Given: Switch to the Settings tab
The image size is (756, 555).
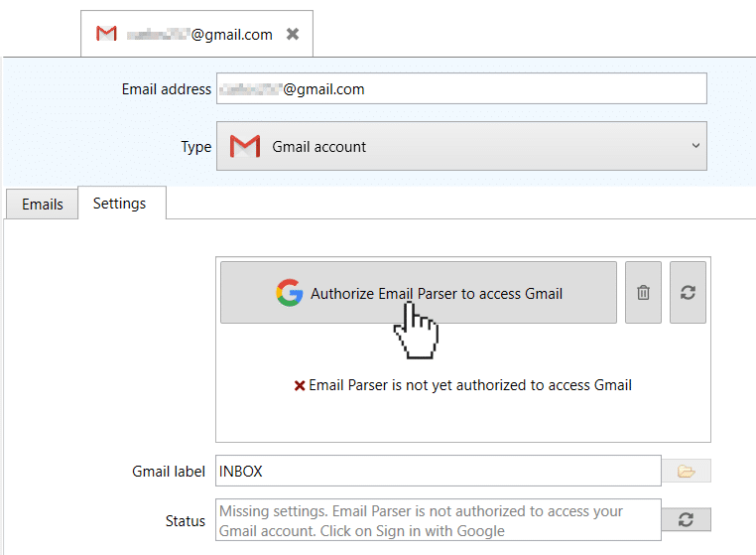Looking at the screenshot, I should click(122, 204).
